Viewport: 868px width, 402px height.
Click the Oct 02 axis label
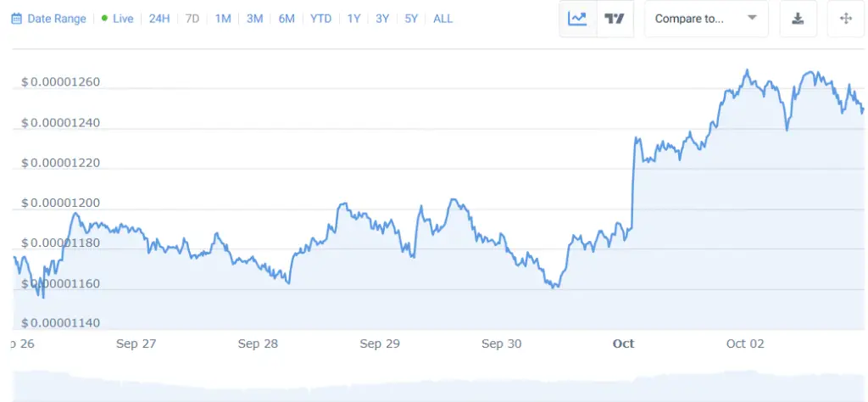coord(745,343)
